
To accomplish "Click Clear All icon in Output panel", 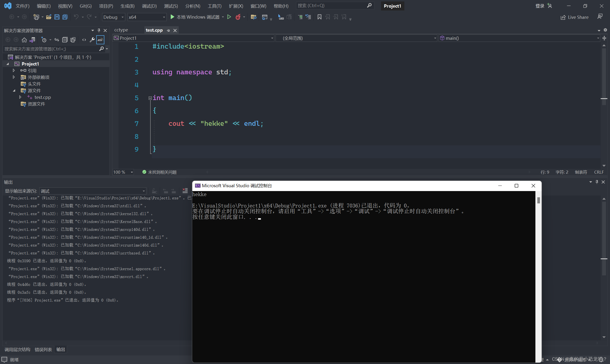I will pyautogui.click(x=185, y=191).
